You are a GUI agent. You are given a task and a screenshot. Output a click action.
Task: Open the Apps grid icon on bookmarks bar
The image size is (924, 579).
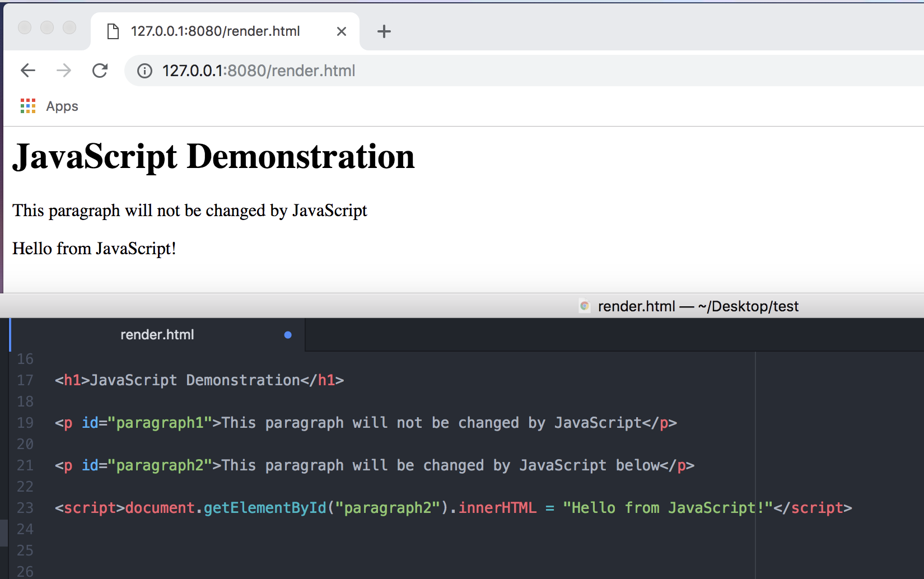pos(27,106)
